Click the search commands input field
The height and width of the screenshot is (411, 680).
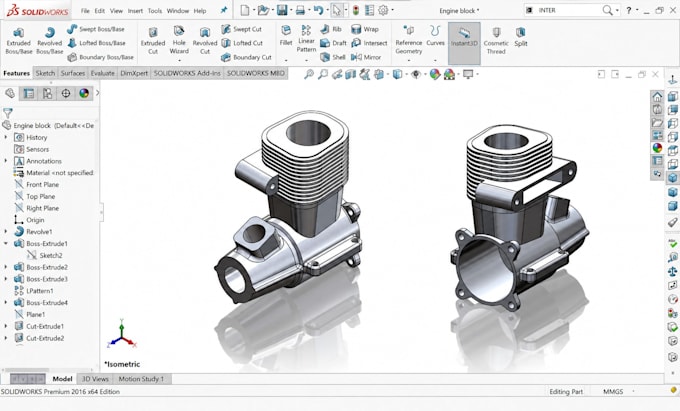pos(567,10)
